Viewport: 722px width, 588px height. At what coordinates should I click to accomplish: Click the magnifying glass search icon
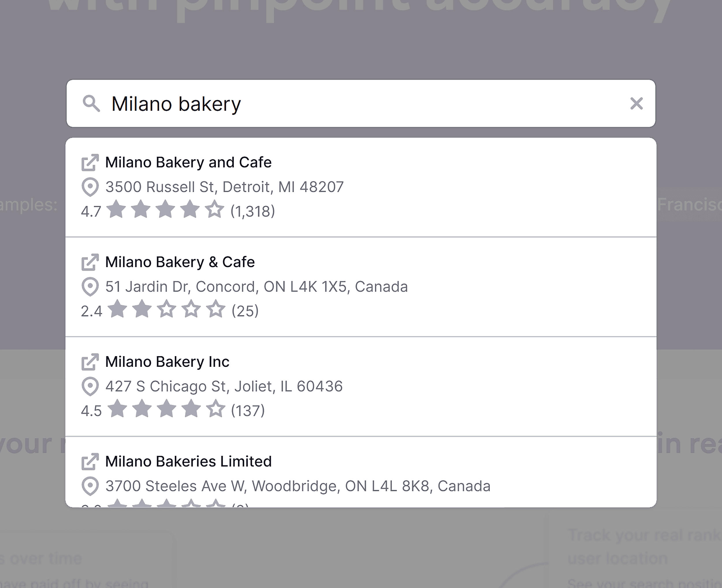point(91,103)
